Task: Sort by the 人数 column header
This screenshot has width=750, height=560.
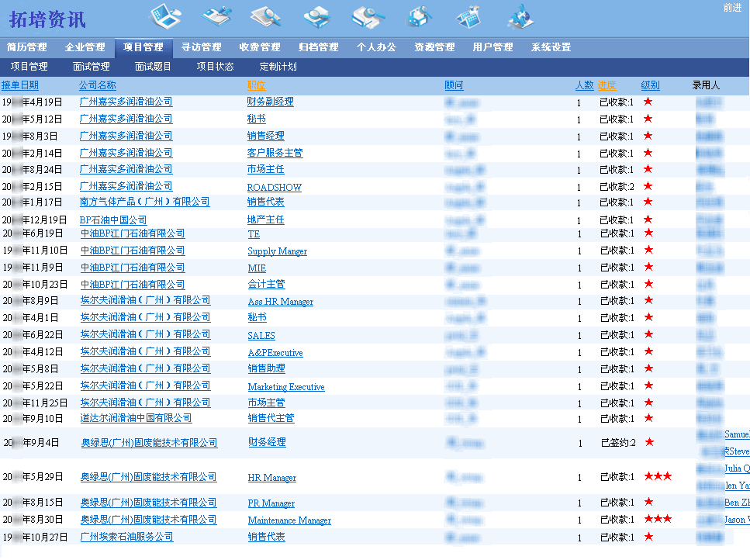Action: (585, 85)
